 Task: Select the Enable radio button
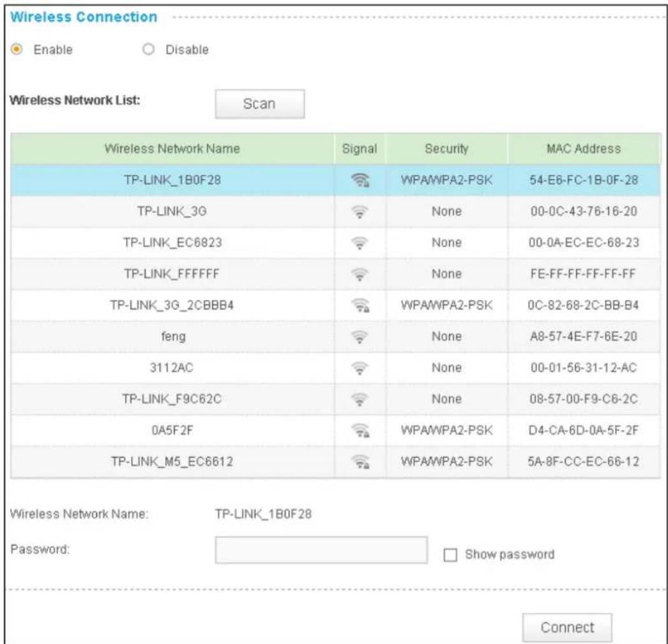pos(17,49)
